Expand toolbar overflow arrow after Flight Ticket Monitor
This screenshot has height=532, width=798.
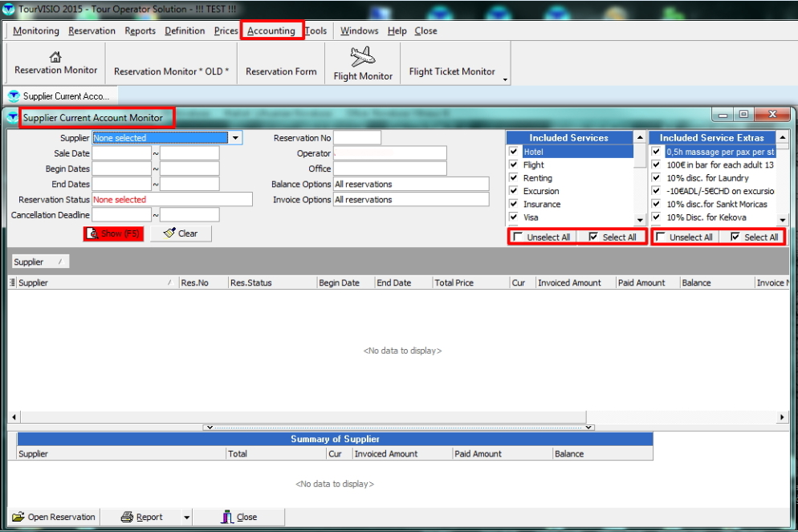click(x=505, y=79)
